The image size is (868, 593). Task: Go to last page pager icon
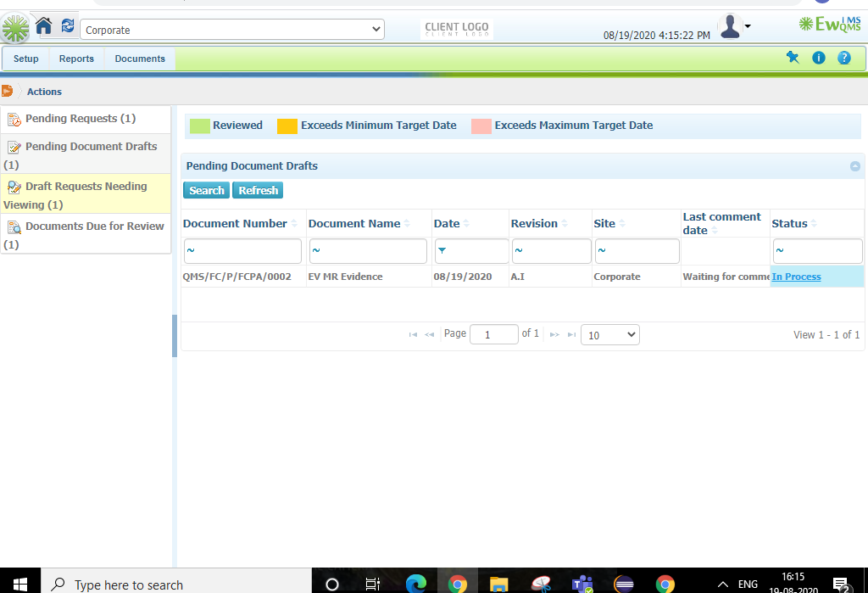coord(572,335)
